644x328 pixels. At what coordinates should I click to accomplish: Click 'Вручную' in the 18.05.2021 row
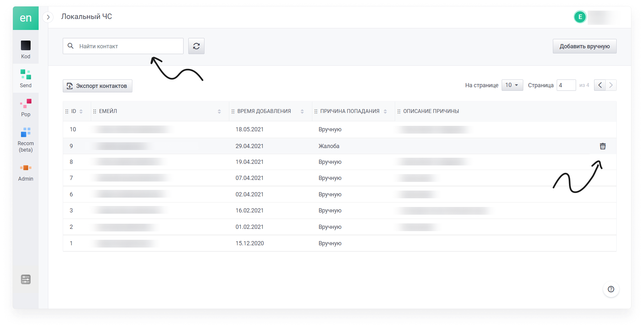[330, 129]
